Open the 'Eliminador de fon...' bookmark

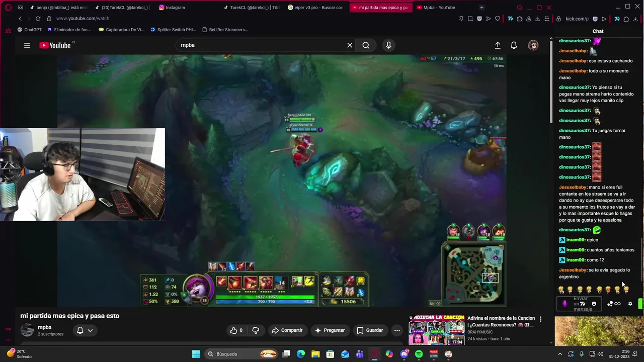(69, 30)
